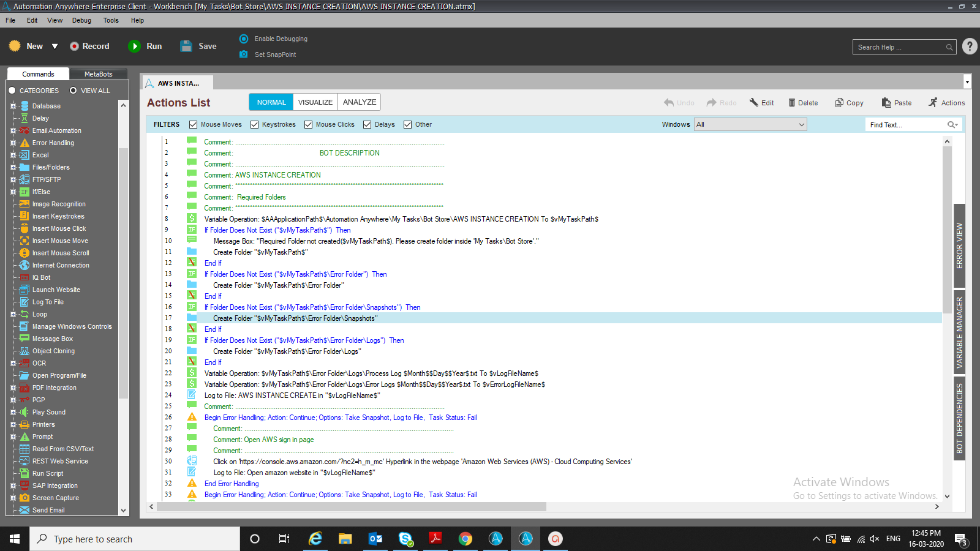Image resolution: width=980 pixels, height=551 pixels.
Task: Click the Copy icon in Actions List
Action: (839, 103)
